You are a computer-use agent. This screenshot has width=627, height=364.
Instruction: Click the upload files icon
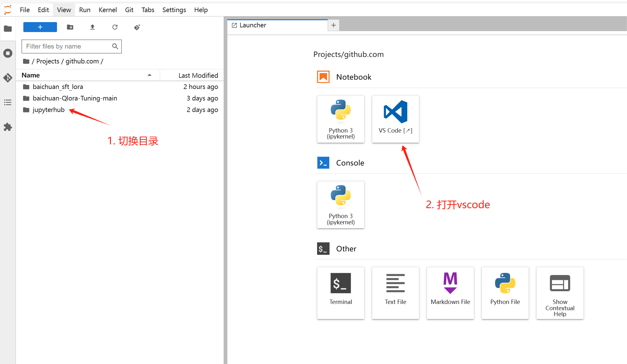pos(93,27)
